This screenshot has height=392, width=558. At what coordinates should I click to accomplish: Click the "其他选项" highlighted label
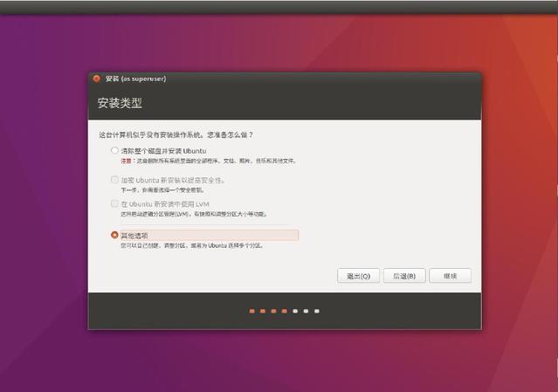[x=210, y=235]
